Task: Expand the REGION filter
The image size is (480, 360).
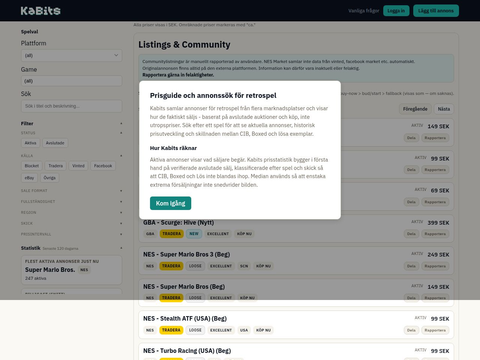Action: click(71, 212)
